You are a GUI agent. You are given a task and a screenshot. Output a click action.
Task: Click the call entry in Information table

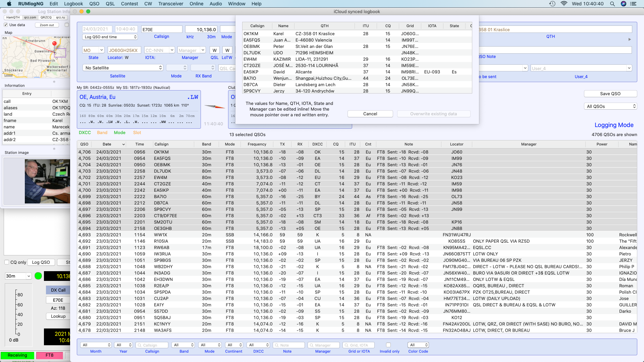coord(37,102)
